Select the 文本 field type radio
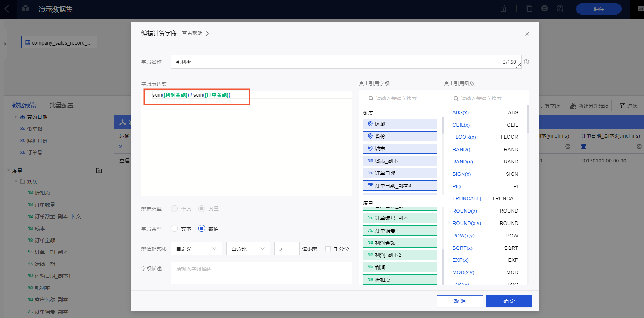This screenshot has width=644, height=318. click(x=174, y=229)
